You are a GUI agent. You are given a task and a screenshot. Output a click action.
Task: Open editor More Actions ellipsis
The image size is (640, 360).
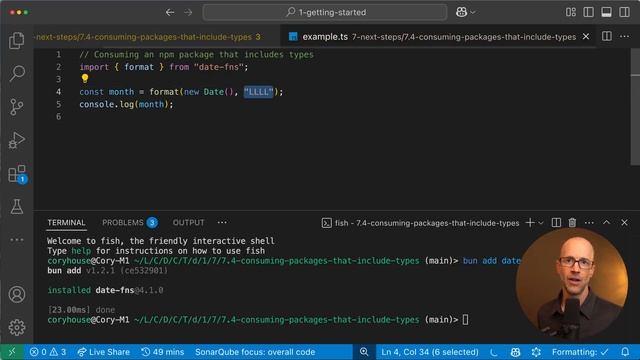[x=624, y=36]
